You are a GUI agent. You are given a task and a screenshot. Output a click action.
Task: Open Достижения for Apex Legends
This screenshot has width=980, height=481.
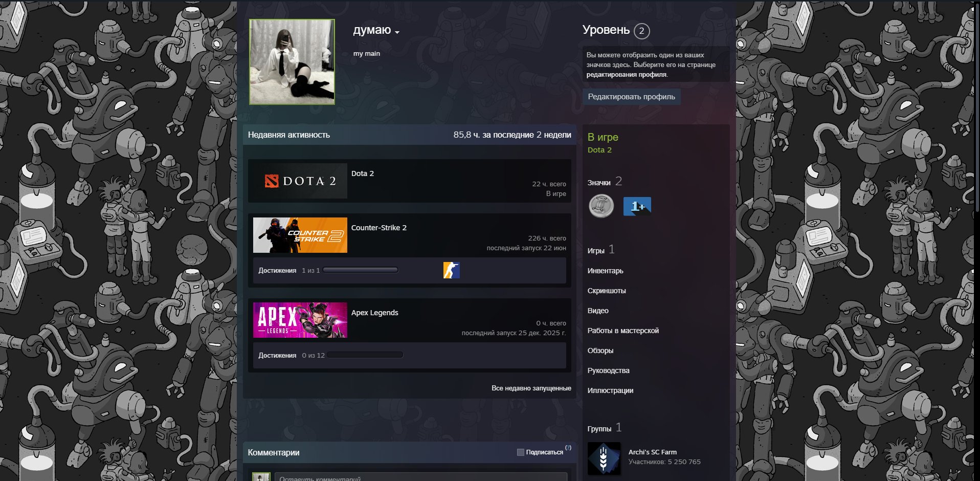click(277, 355)
